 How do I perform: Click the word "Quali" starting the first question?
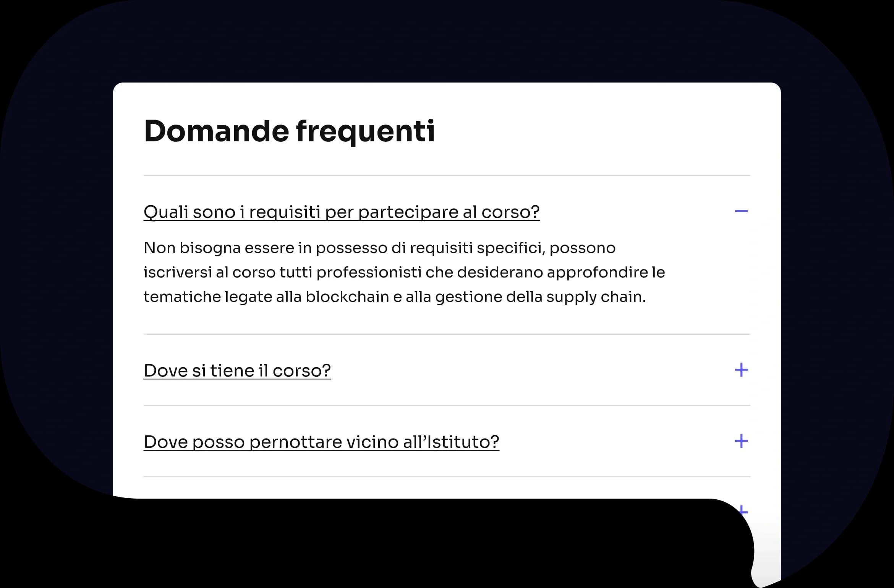(166, 212)
